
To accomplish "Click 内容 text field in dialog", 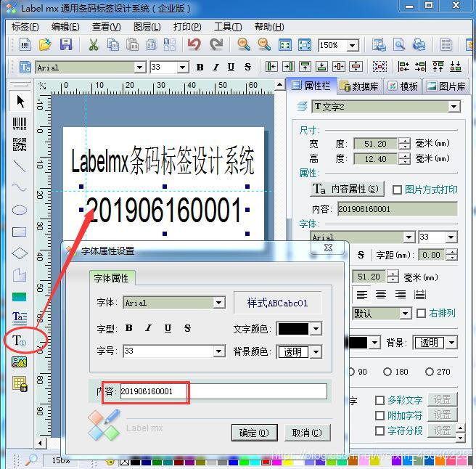I will pyautogui.click(x=223, y=391).
